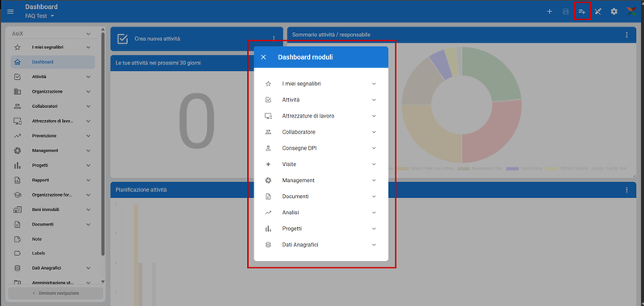Click the building icon beside Organizzazione in sidebar

pos(17,92)
